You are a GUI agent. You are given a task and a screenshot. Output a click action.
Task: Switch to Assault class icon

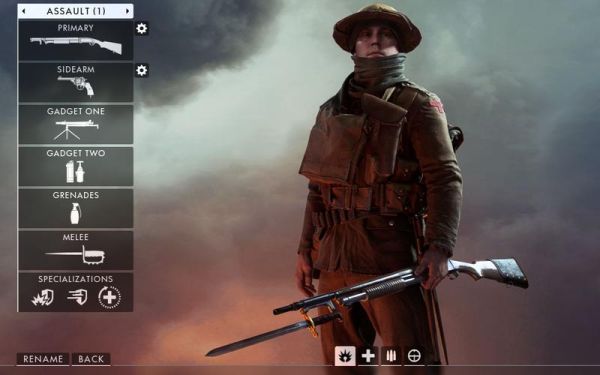pyautogui.click(x=345, y=356)
